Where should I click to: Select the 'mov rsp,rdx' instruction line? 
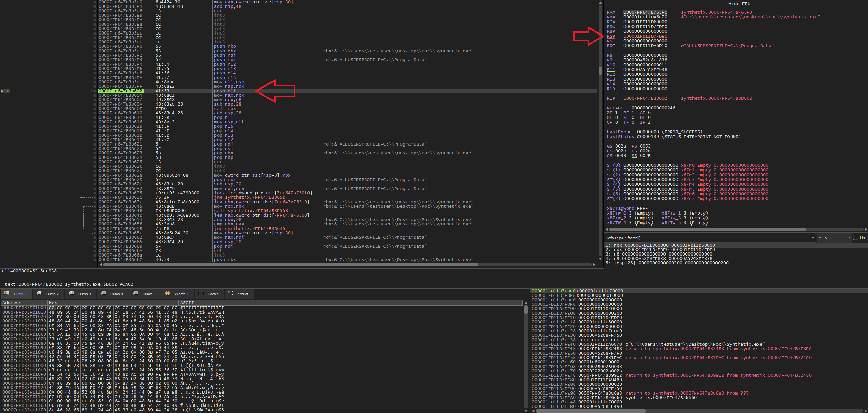pyautogui.click(x=229, y=86)
